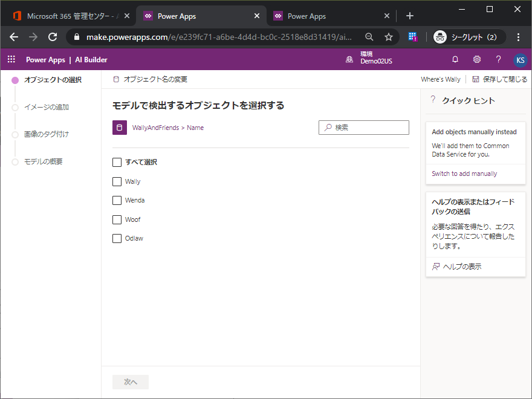Reload the page
The width and height of the screenshot is (532, 399).
point(53,37)
